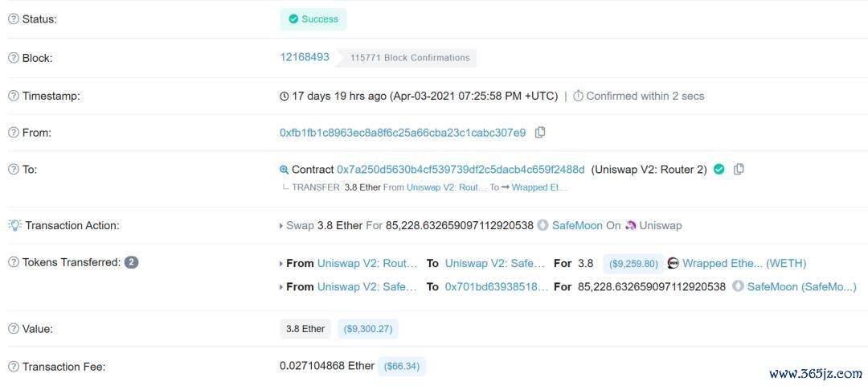Click the help icon beside Timestamp
868x386 pixels.
tap(14, 96)
